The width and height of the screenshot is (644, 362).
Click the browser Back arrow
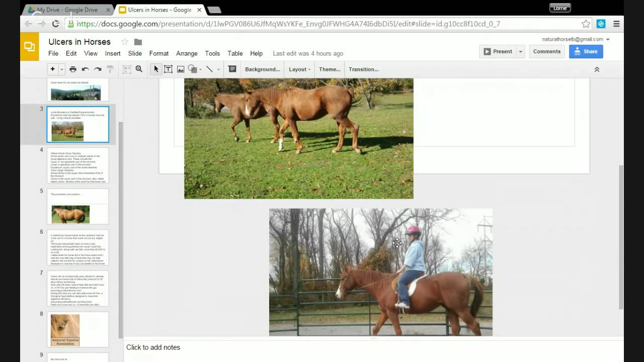click(x=29, y=24)
